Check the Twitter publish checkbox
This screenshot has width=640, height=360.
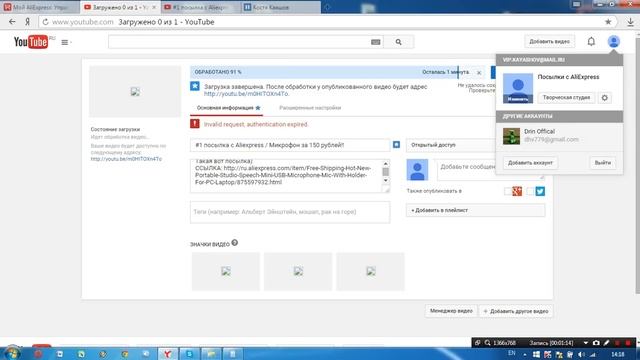pos(530,191)
